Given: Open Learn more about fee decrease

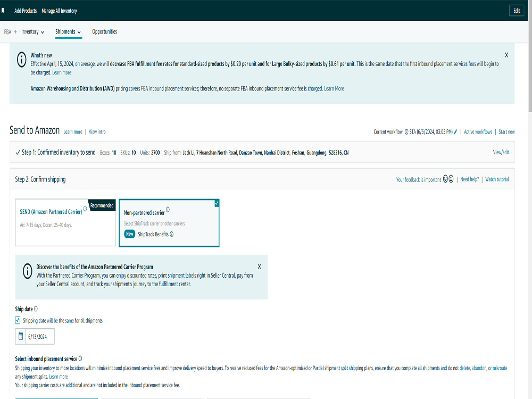Looking at the screenshot, I should pyautogui.click(x=62, y=72).
